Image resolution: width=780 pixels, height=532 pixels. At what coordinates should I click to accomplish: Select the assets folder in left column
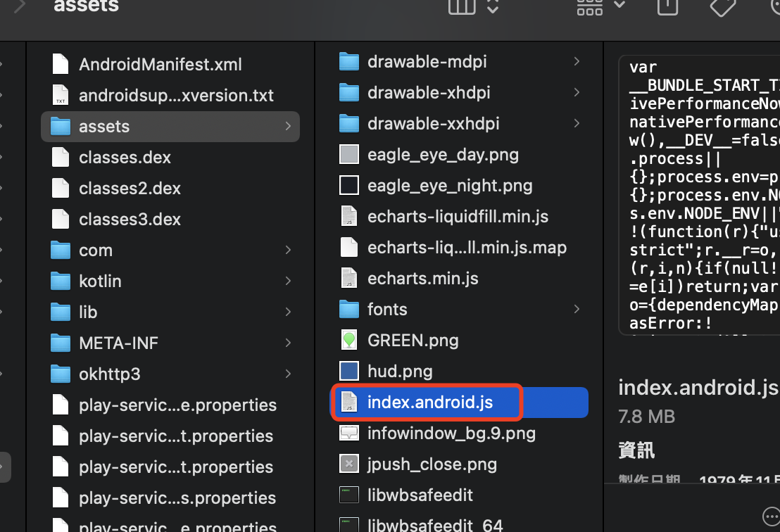[170, 127]
